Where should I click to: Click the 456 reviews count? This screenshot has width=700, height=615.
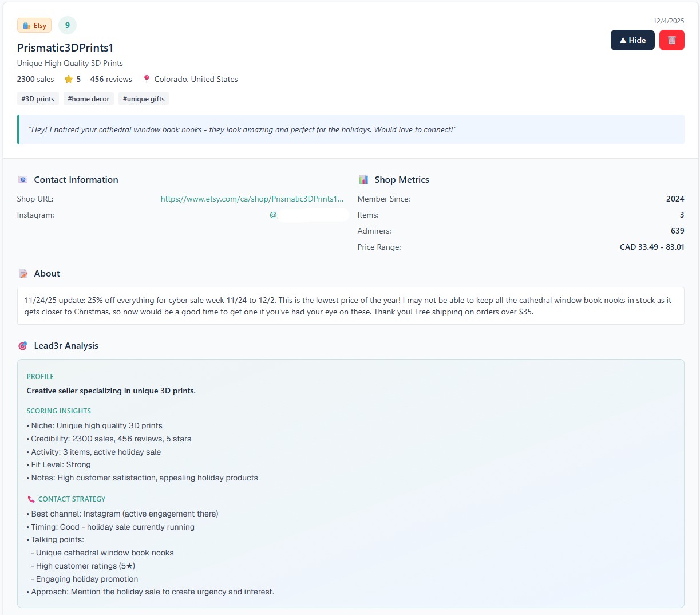111,79
